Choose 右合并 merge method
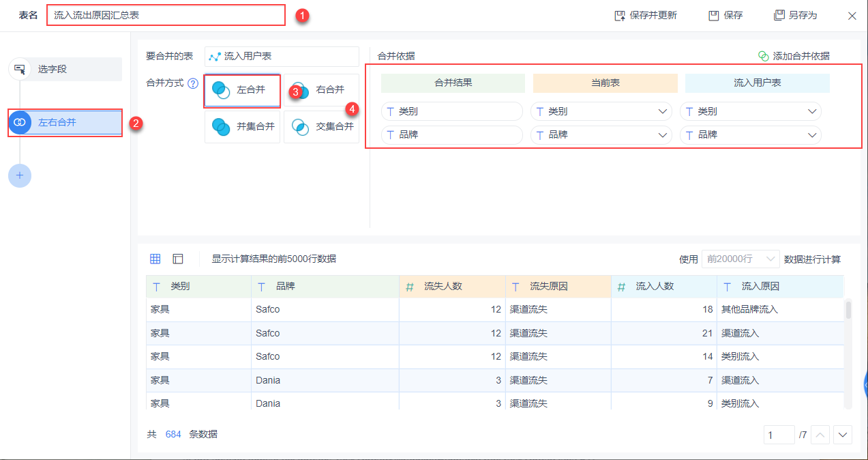Viewport: 868px width, 460px height. coord(321,90)
